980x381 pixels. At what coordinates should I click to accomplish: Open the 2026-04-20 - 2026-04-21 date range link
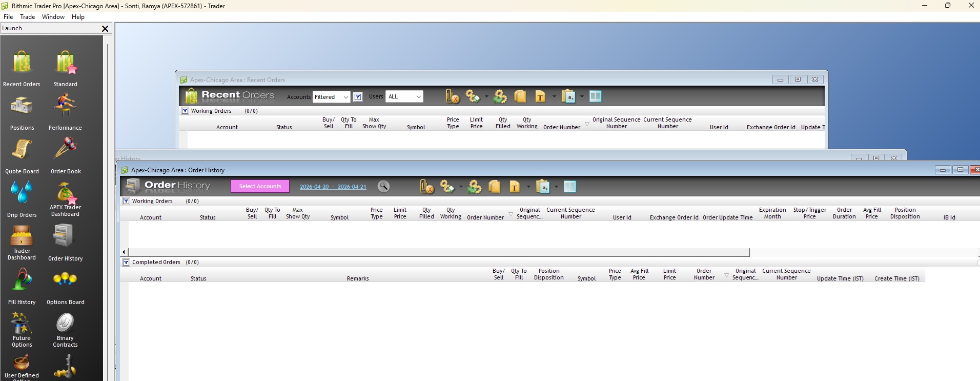(333, 187)
